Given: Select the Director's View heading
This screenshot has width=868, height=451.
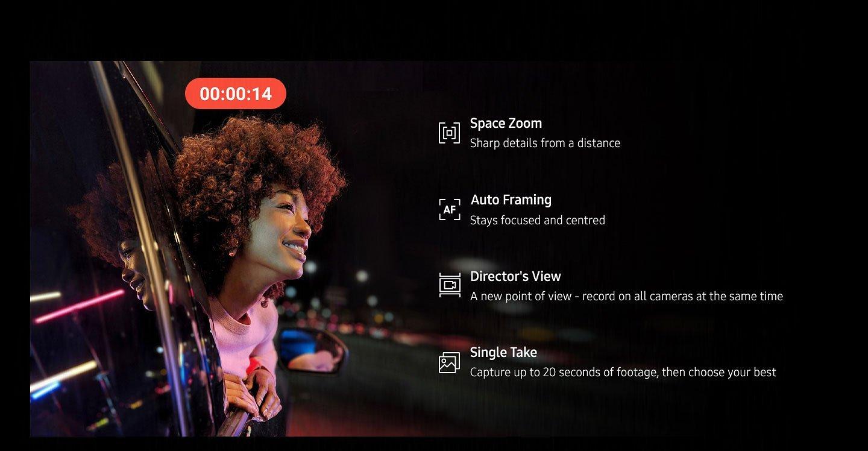Looking at the screenshot, I should (x=515, y=276).
